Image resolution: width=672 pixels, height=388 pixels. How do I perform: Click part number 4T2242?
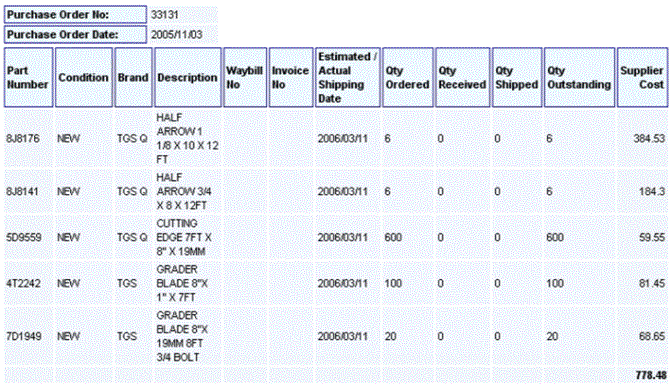[23, 283]
